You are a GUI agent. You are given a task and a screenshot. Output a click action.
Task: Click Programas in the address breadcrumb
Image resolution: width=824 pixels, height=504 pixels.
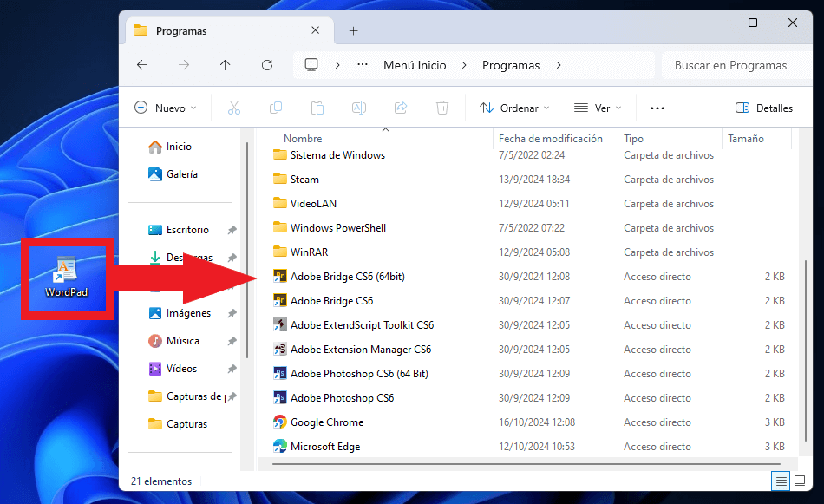(x=511, y=65)
